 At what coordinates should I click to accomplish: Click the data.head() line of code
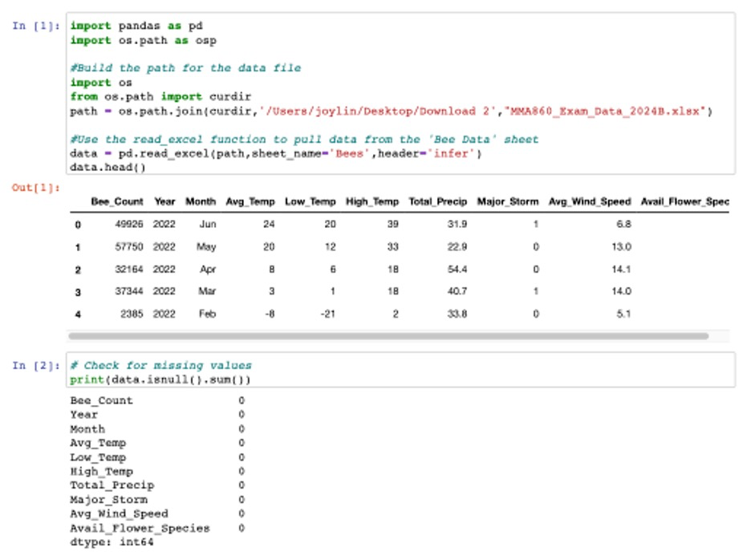(108, 167)
